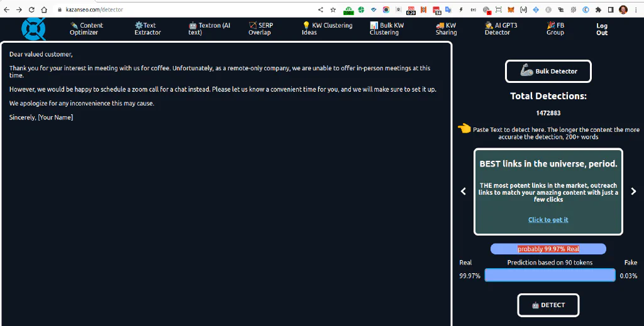Open AI GPT3 Detector page
This screenshot has width=644, height=326.
(501, 29)
